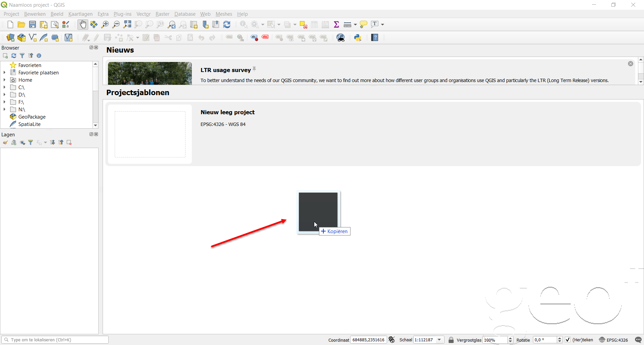Open the Style Manager icon
Viewport: 644px width, 345px height.
coord(66,24)
